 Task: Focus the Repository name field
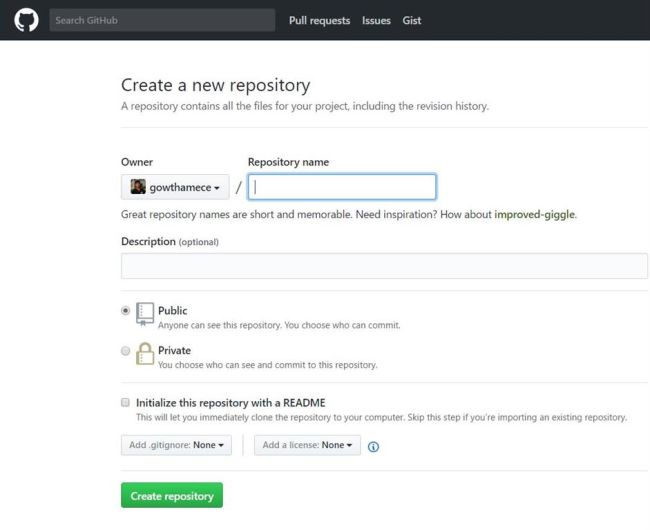pos(342,187)
